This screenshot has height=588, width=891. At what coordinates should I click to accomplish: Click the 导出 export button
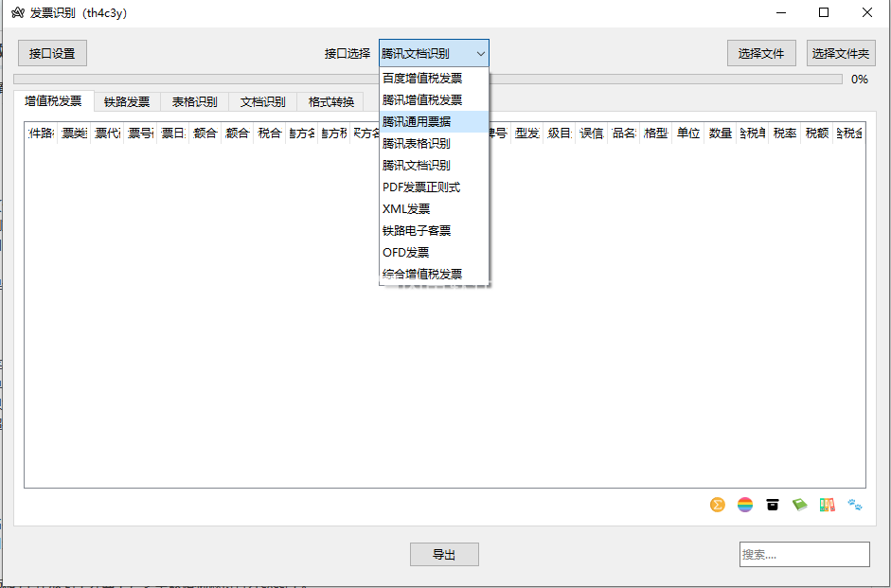(444, 555)
